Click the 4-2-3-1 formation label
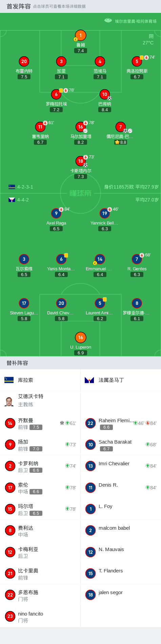This screenshot has height=644, width=161. point(25,187)
